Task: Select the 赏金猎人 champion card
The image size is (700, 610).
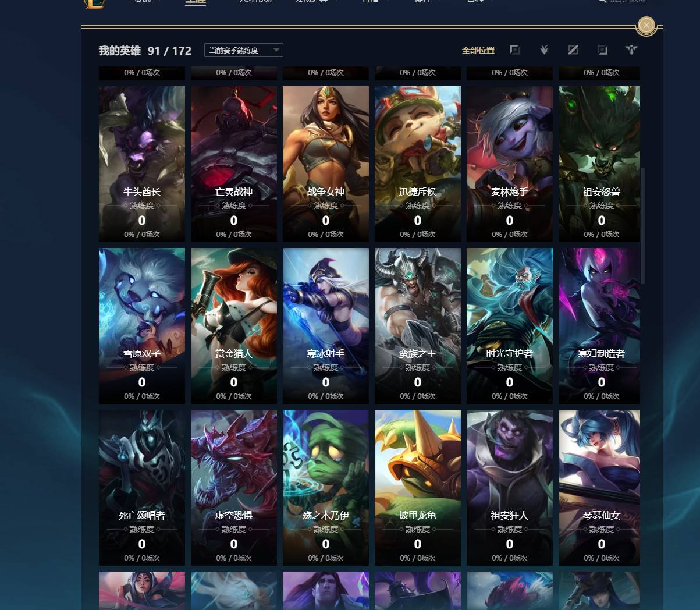Action: (234, 326)
